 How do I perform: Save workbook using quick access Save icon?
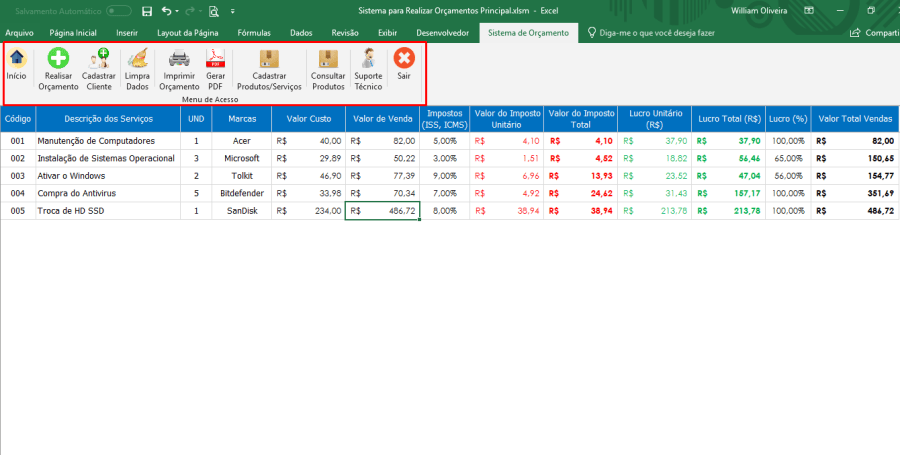[147, 11]
